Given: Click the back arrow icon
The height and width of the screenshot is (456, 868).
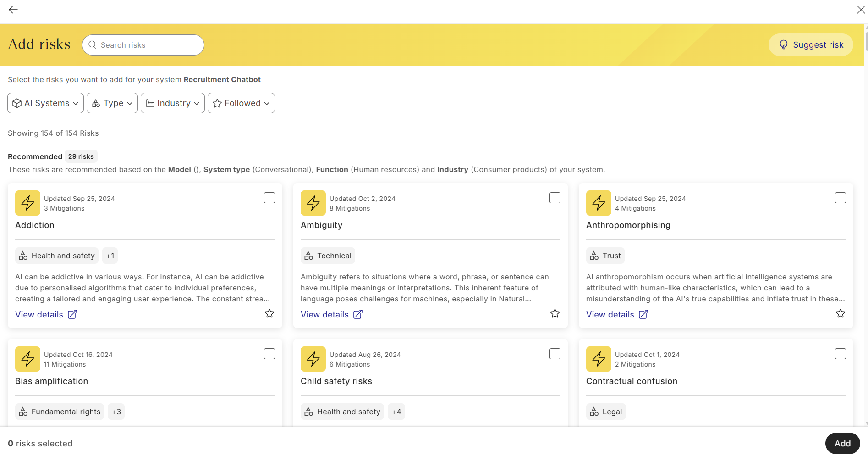Looking at the screenshot, I should pos(13,10).
